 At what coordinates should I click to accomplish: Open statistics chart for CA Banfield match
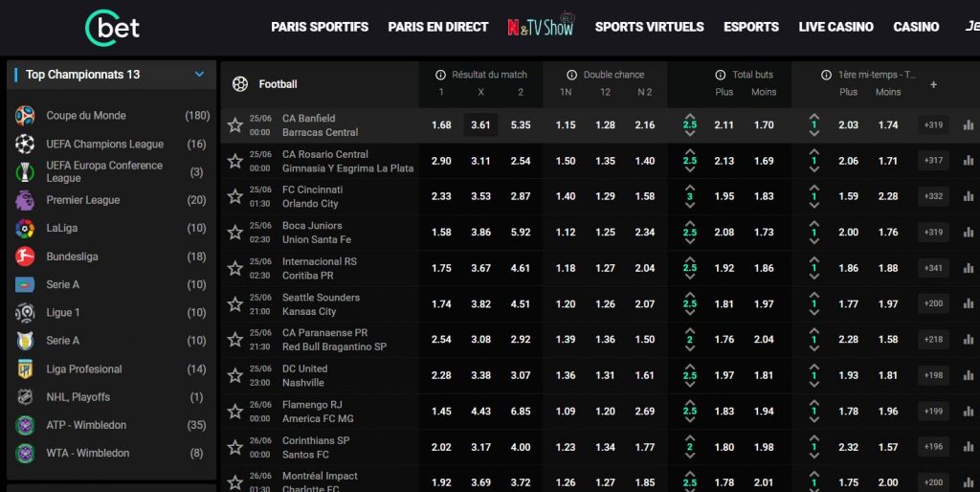(x=969, y=125)
